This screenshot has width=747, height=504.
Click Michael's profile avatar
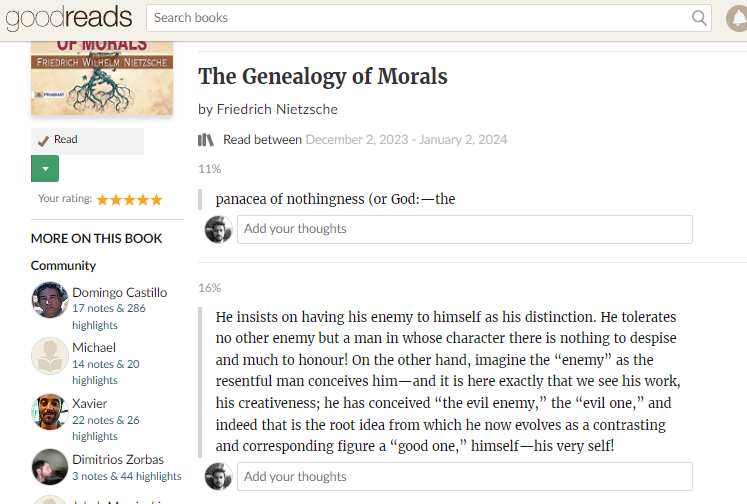(x=49, y=355)
